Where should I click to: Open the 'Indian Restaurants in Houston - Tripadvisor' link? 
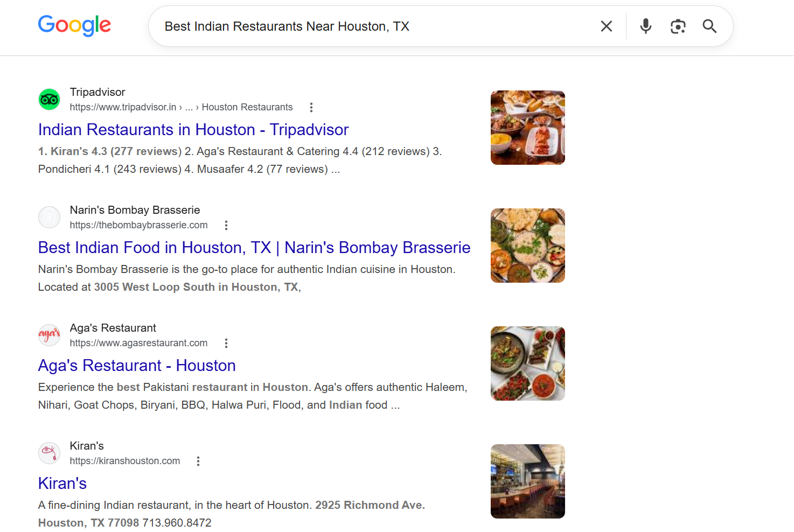[x=193, y=130]
